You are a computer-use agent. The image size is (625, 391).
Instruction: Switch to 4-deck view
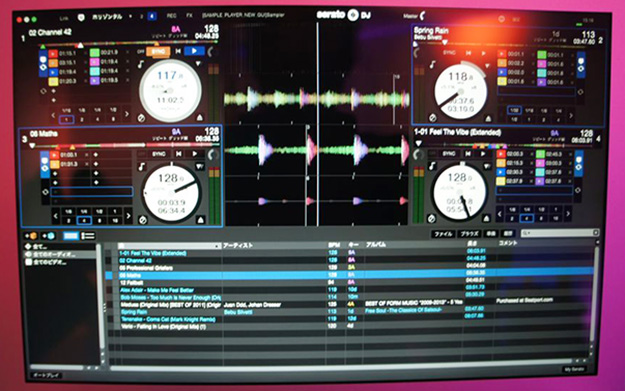click(151, 16)
